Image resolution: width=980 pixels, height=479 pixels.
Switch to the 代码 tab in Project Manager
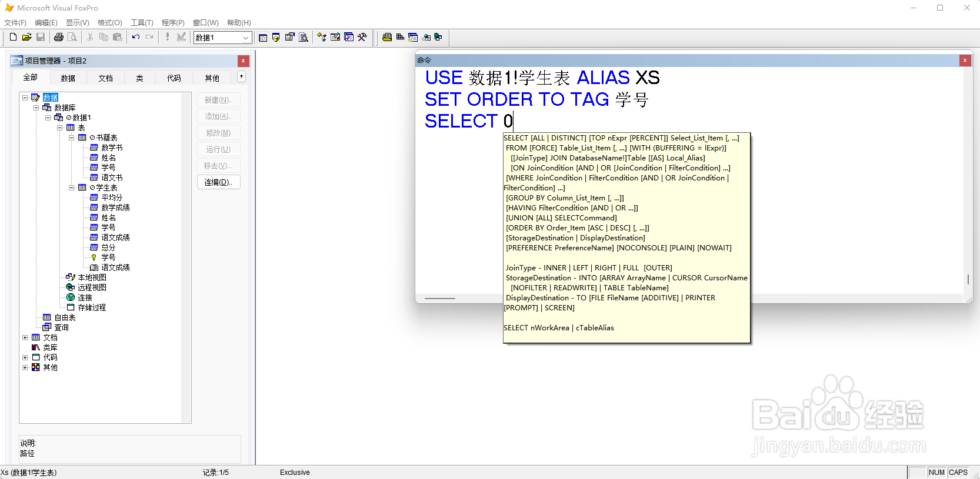point(174,78)
